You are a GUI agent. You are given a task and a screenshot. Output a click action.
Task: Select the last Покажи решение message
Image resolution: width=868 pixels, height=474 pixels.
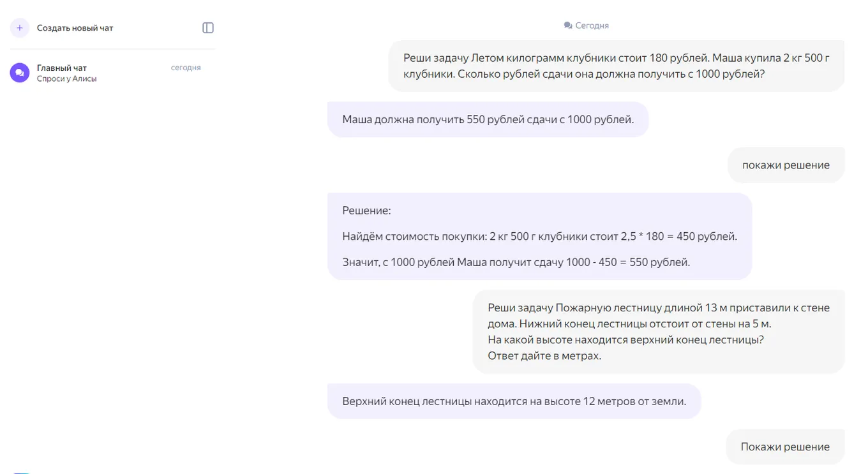coord(785,447)
